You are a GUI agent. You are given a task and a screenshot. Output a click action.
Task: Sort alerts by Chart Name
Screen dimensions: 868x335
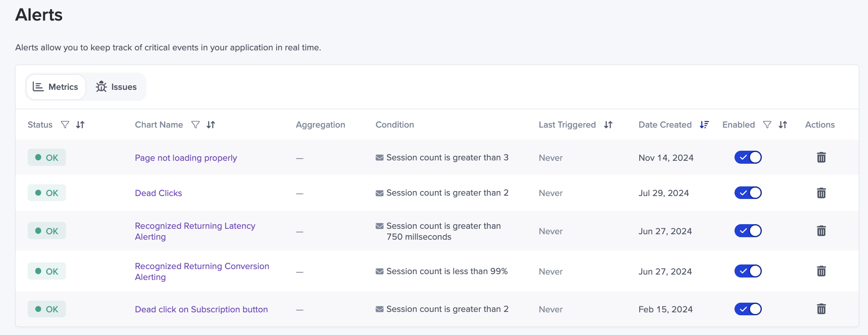tap(211, 125)
